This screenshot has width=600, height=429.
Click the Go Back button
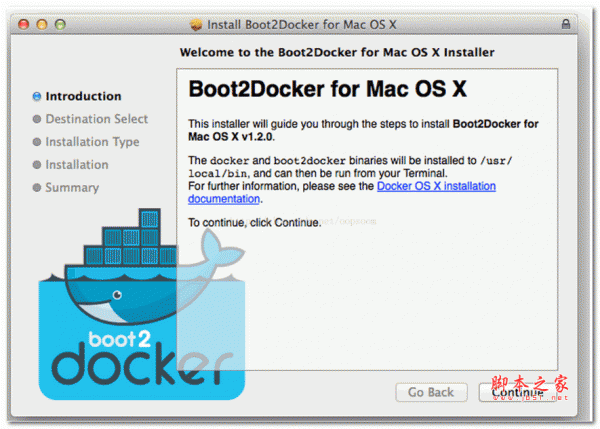coord(431,392)
